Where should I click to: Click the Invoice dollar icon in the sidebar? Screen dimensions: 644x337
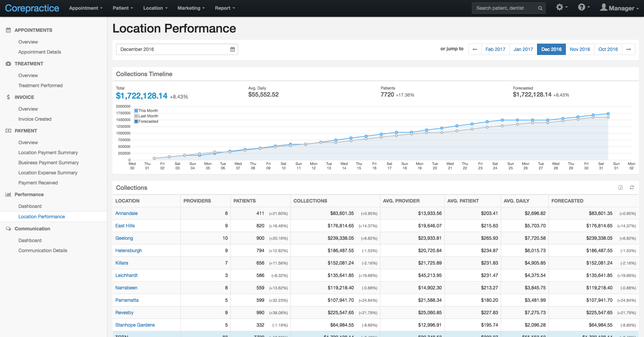click(x=8, y=97)
